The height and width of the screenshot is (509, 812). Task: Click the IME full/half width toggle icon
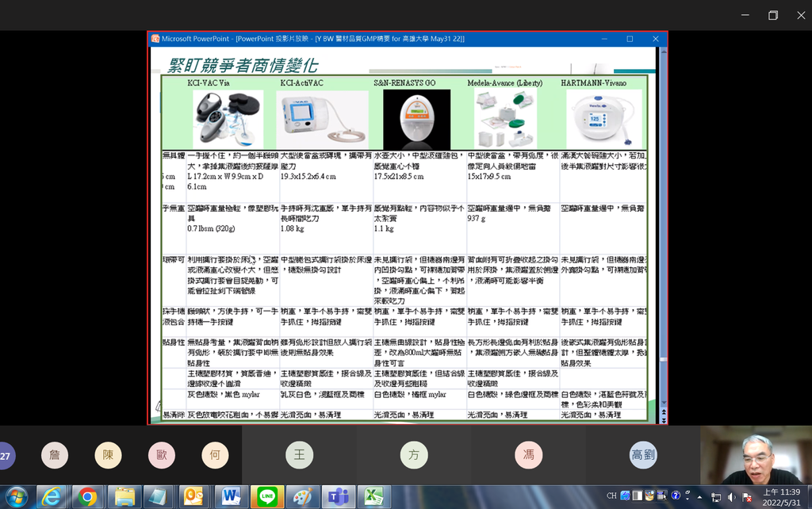point(638,496)
